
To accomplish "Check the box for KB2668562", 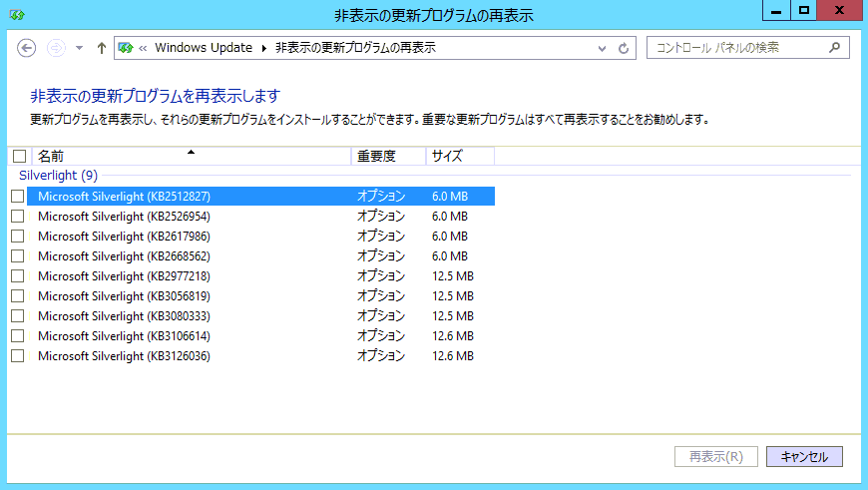I will pyautogui.click(x=18, y=255).
